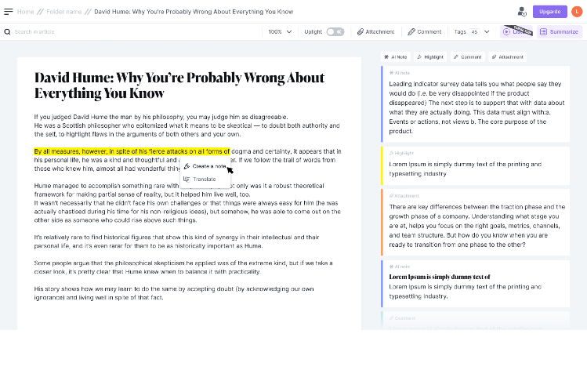The width and height of the screenshot is (587, 392).
Task: Choose Translate from context menu
Action: click(x=205, y=180)
